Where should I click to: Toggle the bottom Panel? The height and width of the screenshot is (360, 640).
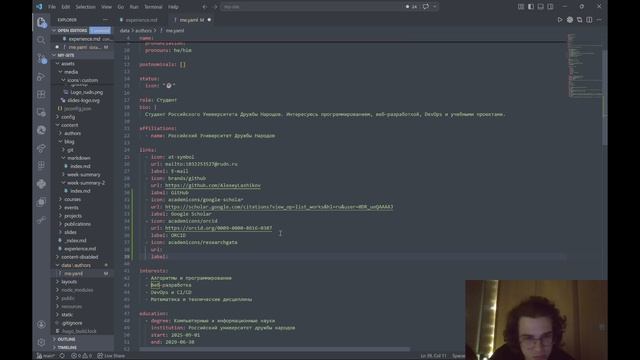(x=540, y=7)
